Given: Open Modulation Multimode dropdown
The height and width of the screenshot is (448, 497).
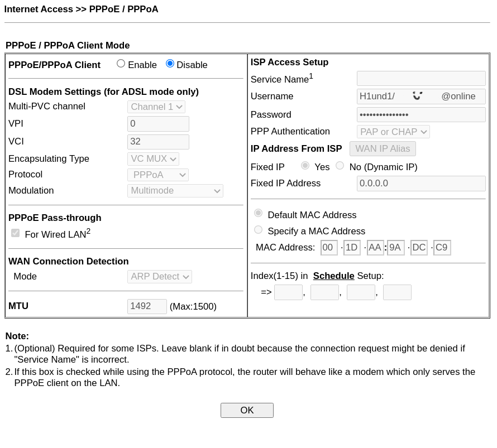Looking at the screenshot, I should coord(175,191).
